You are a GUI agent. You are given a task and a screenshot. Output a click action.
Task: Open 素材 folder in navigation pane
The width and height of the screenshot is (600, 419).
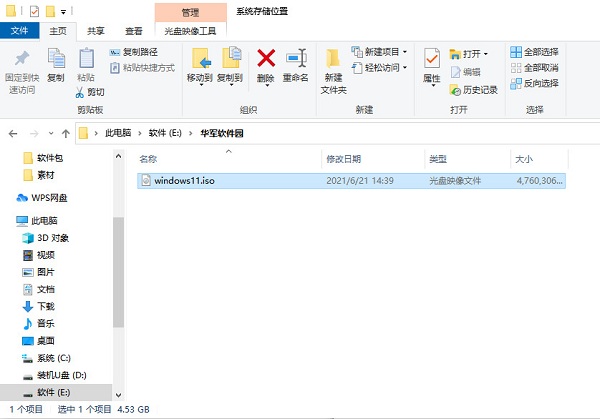[39, 175]
